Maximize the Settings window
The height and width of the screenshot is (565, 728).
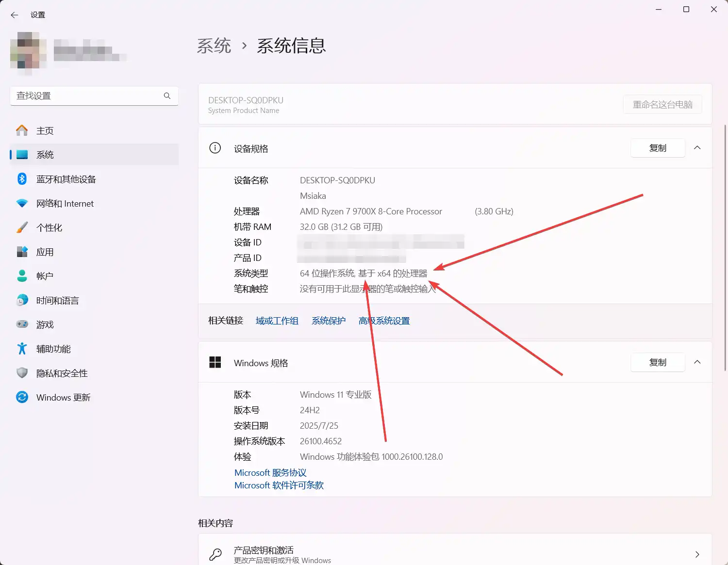pos(686,9)
